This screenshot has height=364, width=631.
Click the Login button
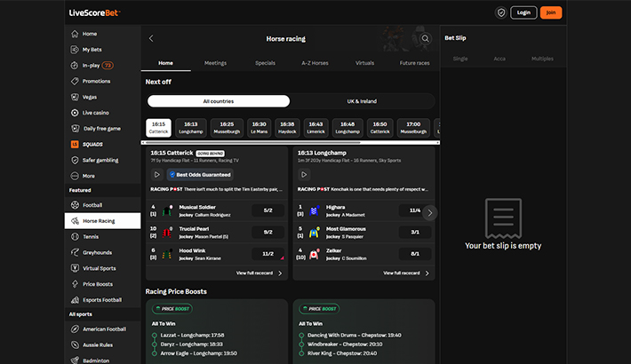click(x=523, y=12)
